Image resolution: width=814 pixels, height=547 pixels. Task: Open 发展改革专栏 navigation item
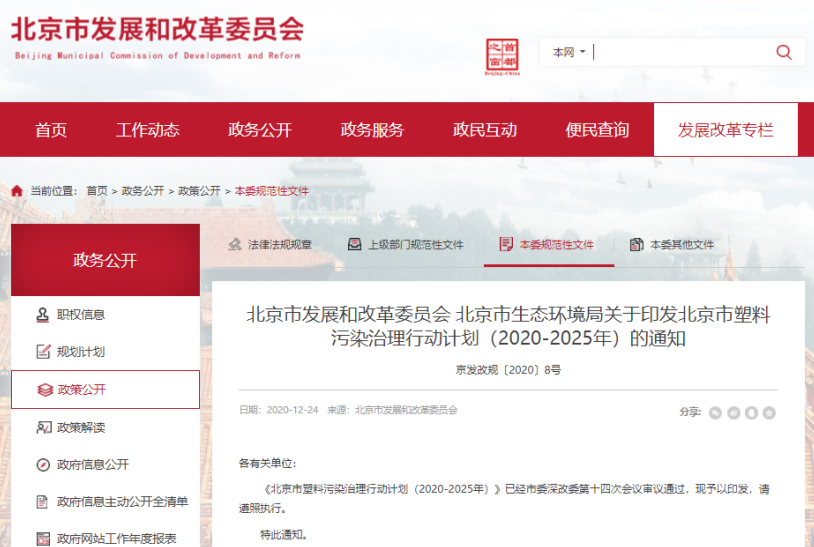pos(725,130)
